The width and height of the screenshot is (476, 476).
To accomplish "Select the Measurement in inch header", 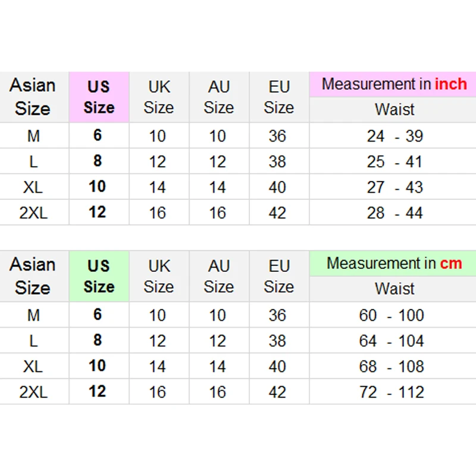I will coord(394,84).
